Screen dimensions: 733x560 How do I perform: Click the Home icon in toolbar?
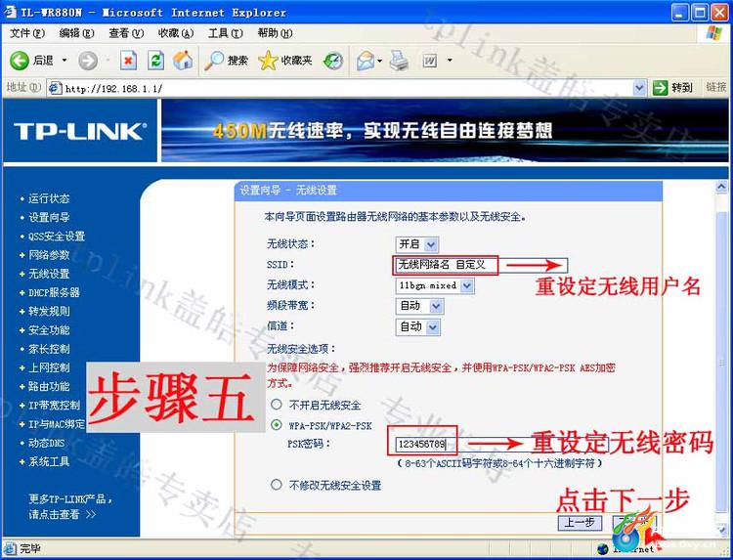pyautogui.click(x=183, y=61)
